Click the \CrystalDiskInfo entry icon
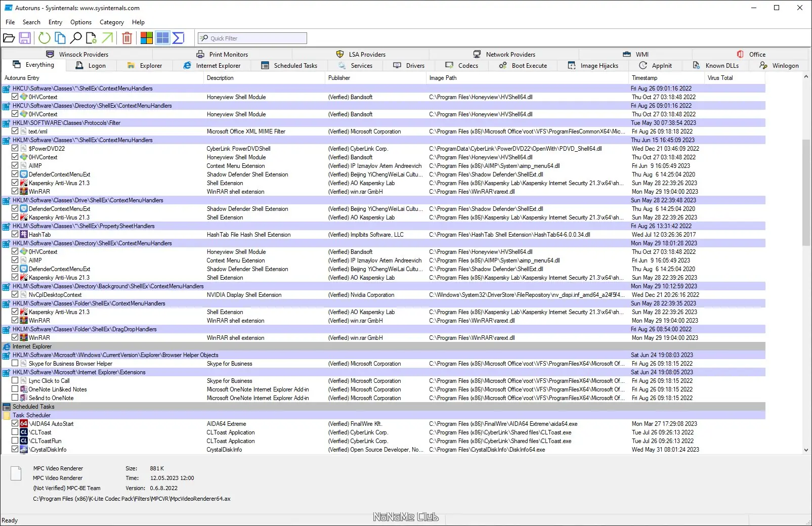The width and height of the screenshot is (812, 526). pos(24,450)
